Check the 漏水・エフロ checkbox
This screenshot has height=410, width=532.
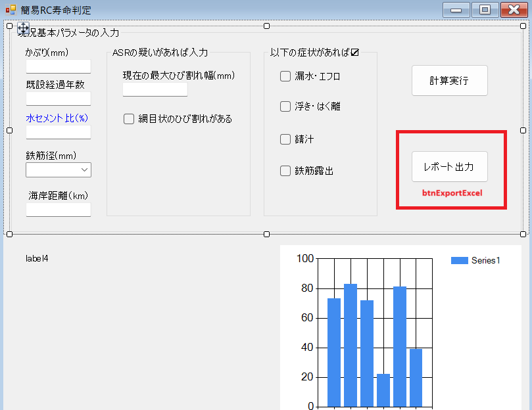click(285, 76)
